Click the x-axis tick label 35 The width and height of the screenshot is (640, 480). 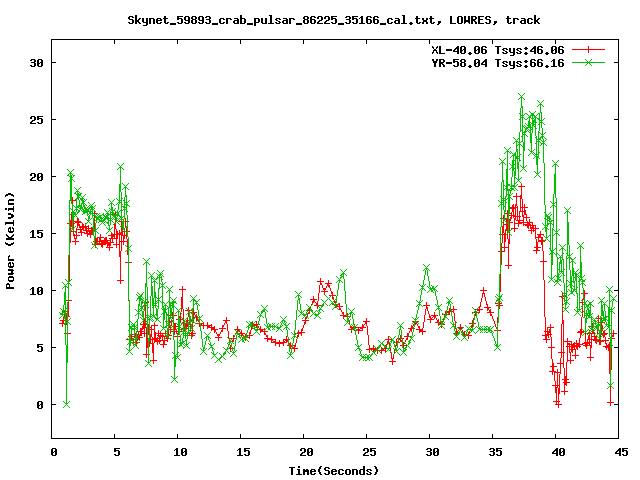(x=495, y=452)
